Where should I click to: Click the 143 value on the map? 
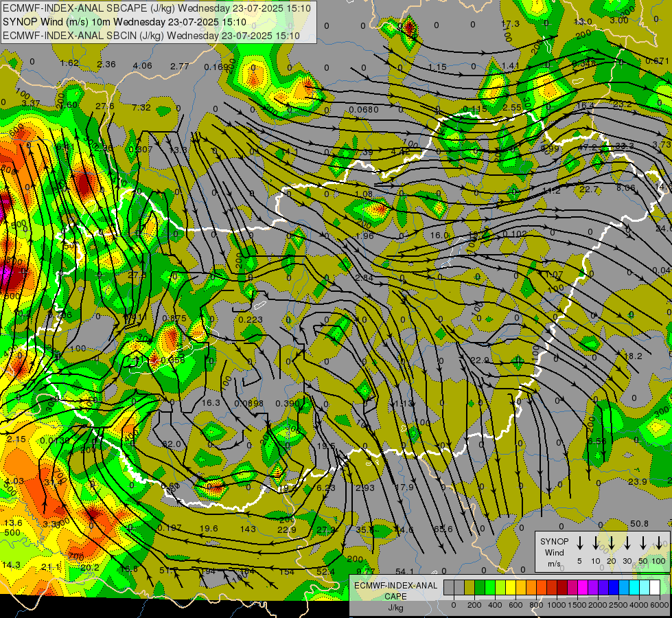click(248, 529)
